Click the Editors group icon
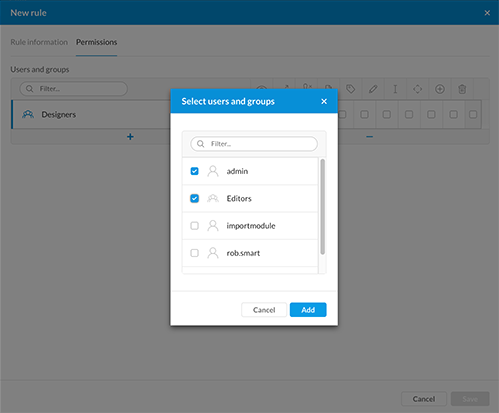This screenshot has height=413, width=499. (213, 199)
